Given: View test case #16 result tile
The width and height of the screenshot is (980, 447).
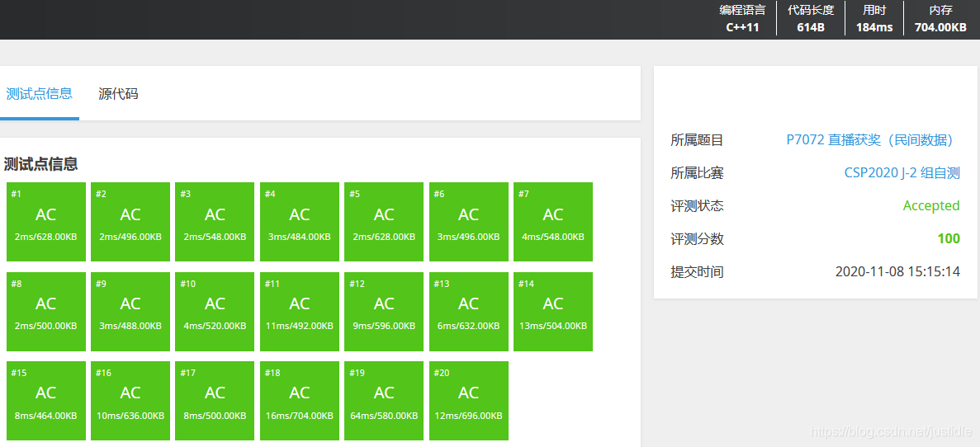Looking at the screenshot, I should tap(130, 401).
